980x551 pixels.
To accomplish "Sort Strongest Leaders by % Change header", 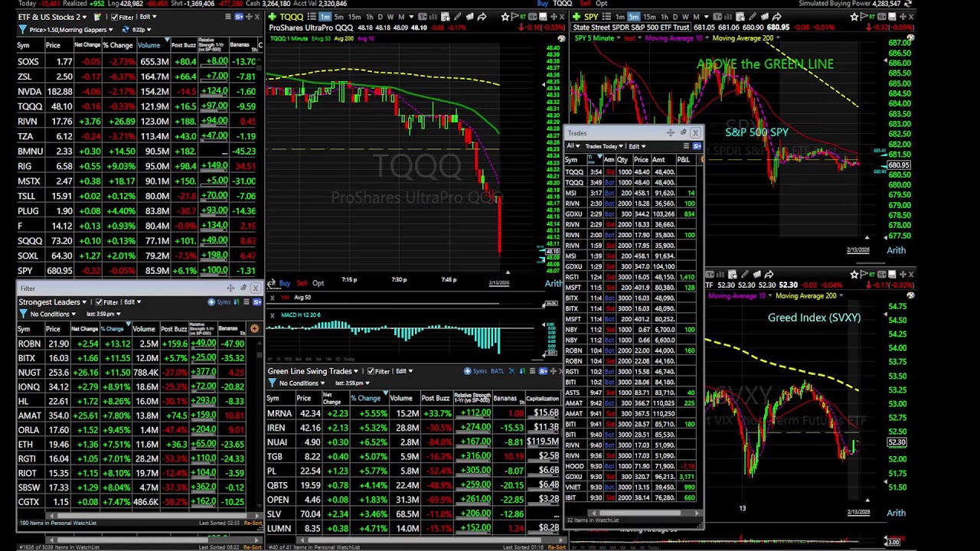I will point(115,329).
